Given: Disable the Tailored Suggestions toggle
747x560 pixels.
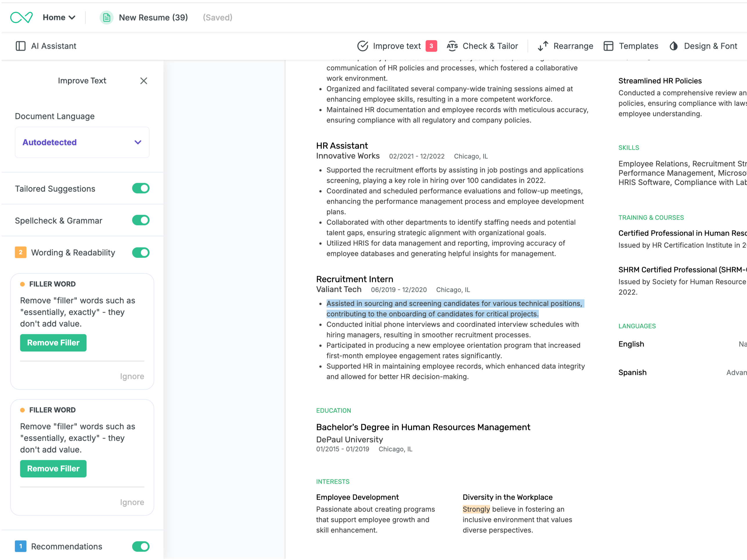Looking at the screenshot, I should pos(141,188).
